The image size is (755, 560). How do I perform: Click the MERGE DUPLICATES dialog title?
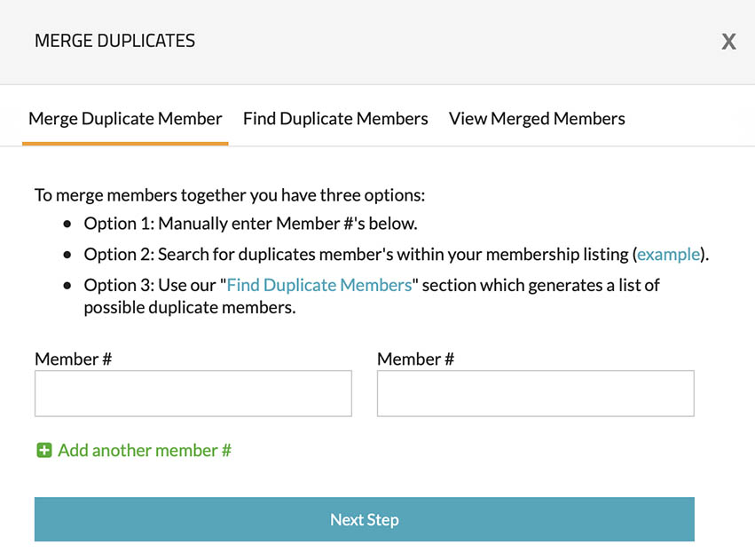pyautogui.click(x=114, y=41)
